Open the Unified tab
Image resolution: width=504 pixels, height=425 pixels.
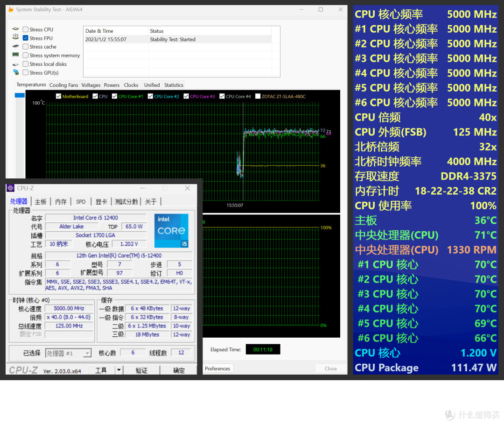point(152,85)
